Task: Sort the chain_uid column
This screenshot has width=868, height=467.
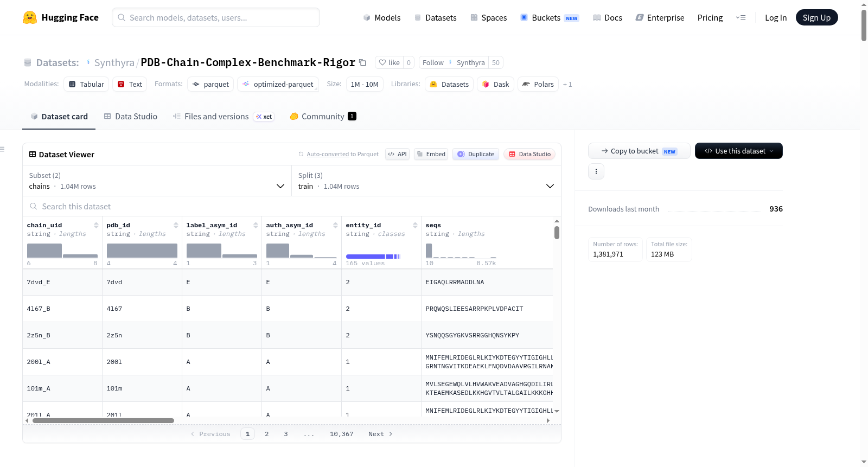Action: [96, 225]
